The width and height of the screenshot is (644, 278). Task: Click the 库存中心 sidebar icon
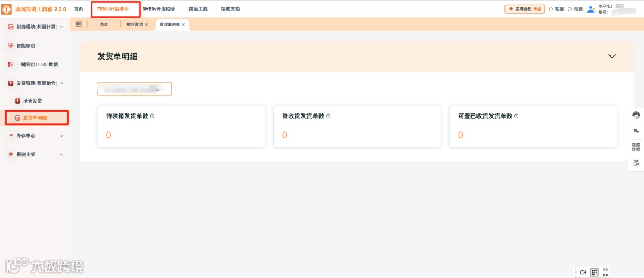pyautogui.click(x=11, y=135)
